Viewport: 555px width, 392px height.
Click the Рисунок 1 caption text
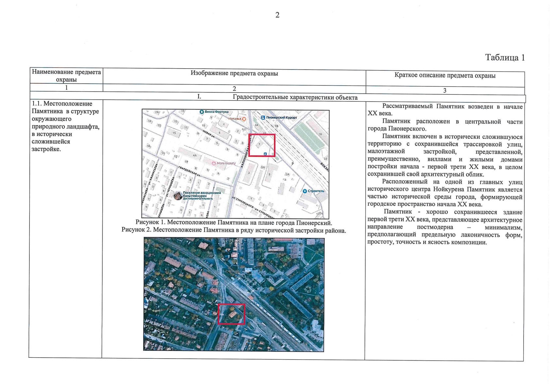pyautogui.click(x=234, y=223)
